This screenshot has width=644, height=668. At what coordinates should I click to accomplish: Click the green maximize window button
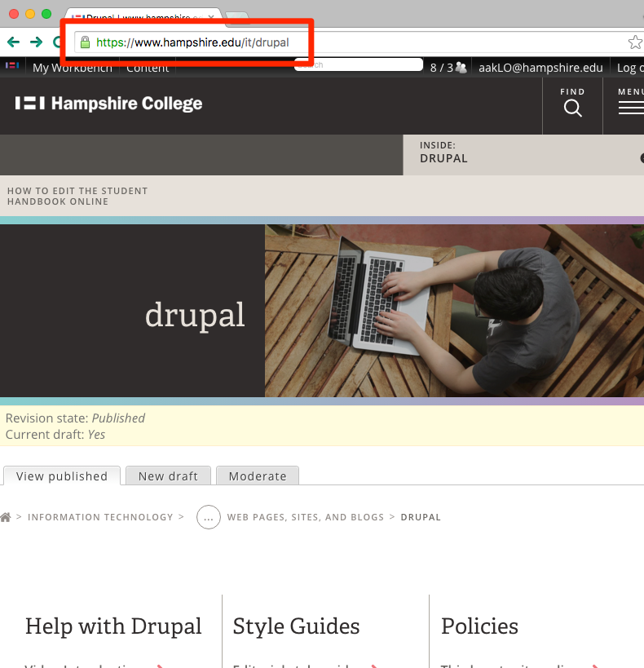46,14
